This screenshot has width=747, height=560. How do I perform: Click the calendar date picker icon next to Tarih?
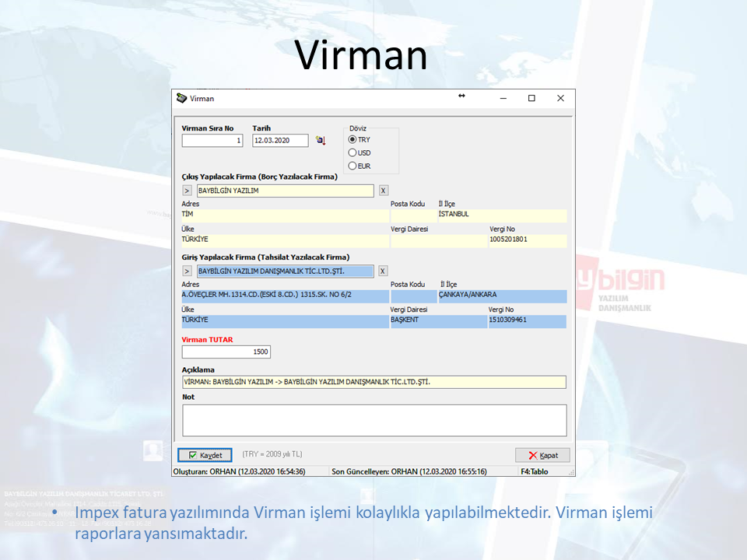click(x=321, y=141)
